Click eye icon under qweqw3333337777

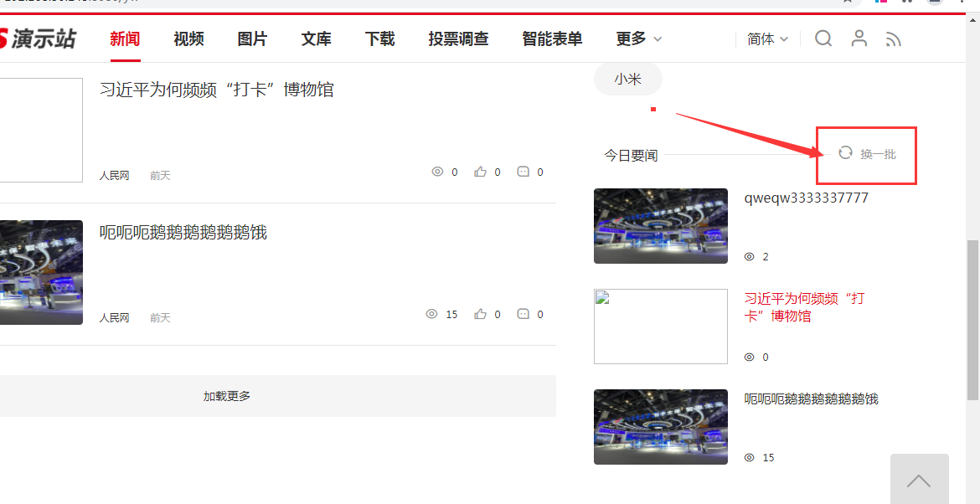[x=750, y=257]
